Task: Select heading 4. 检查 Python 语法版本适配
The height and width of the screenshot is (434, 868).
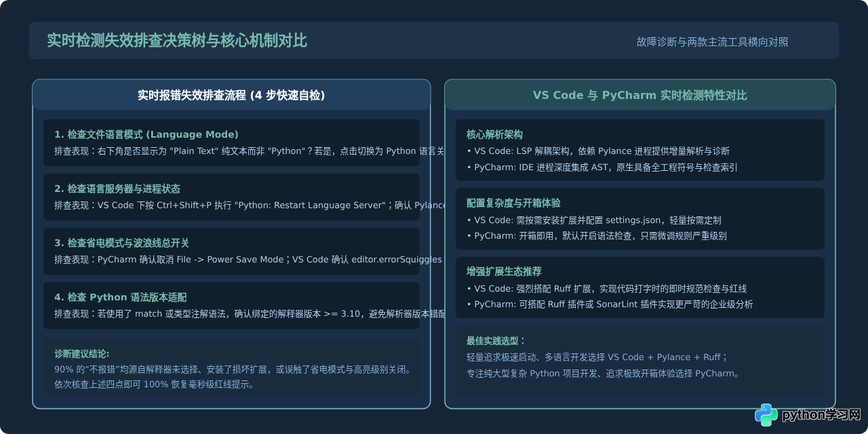Action: [x=121, y=297]
